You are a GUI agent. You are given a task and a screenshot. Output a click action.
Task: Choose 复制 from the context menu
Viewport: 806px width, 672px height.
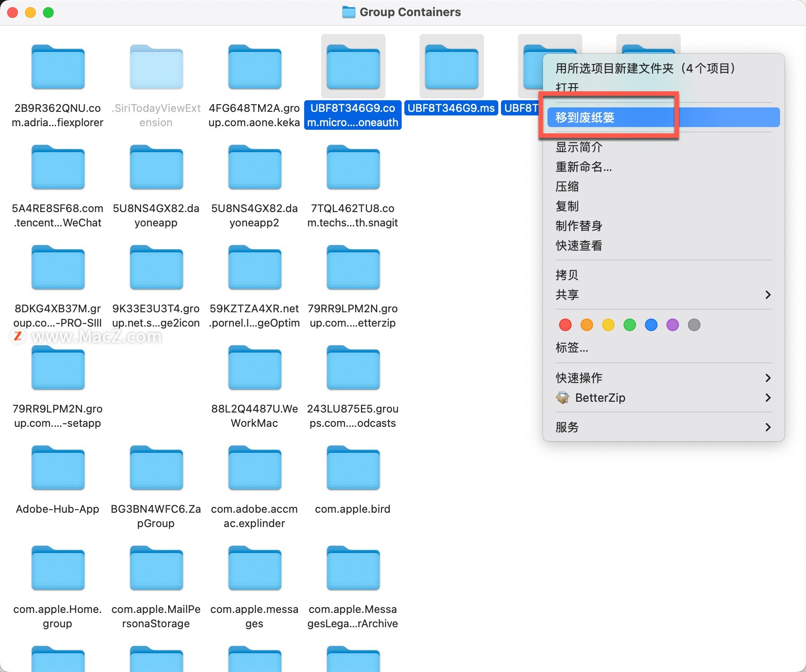pyautogui.click(x=664, y=206)
